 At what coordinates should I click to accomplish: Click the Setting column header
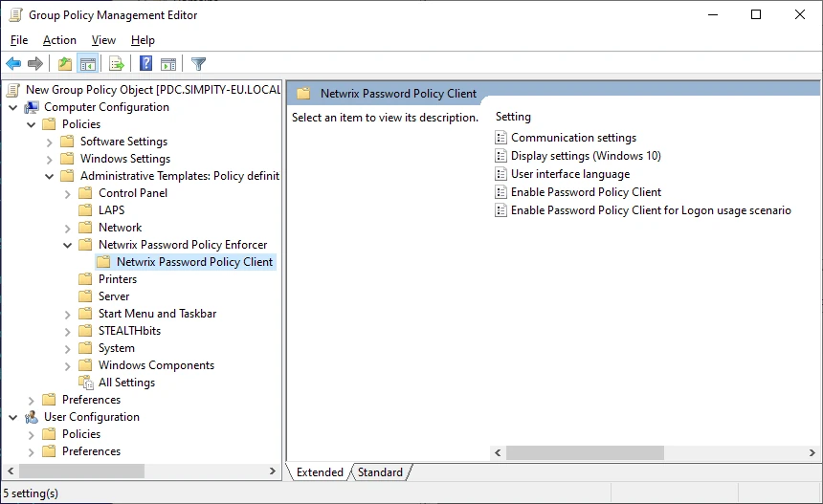pos(513,117)
